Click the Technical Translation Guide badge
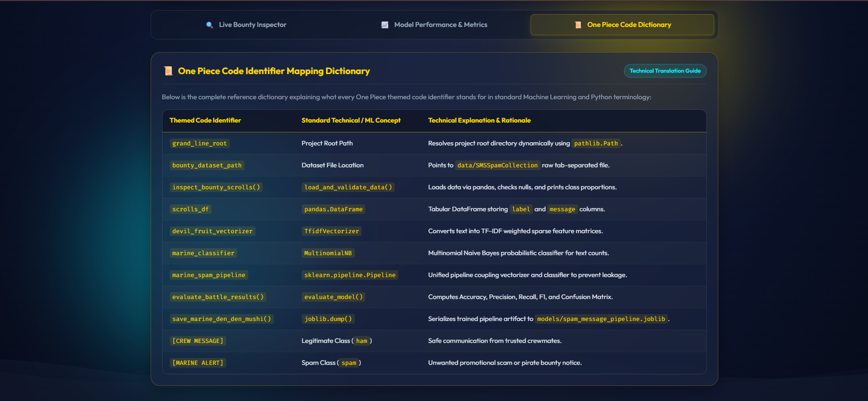Viewport: 868px width, 401px height. pos(665,71)
